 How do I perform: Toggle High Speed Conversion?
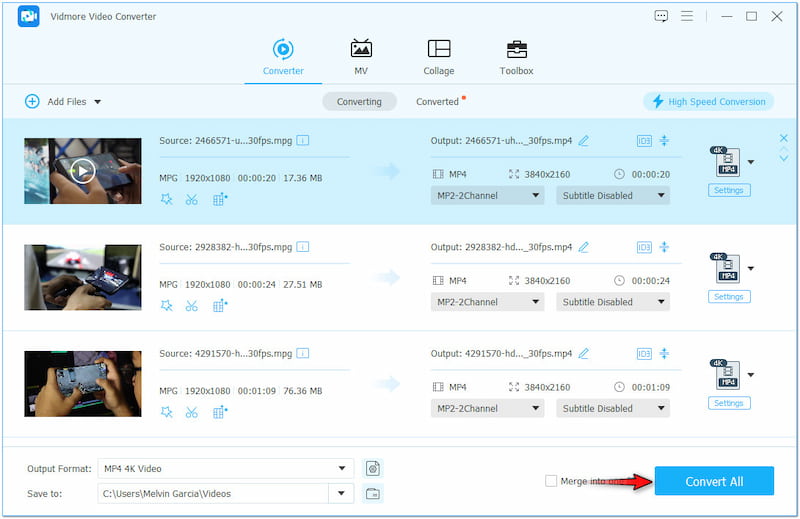[709, 101]
